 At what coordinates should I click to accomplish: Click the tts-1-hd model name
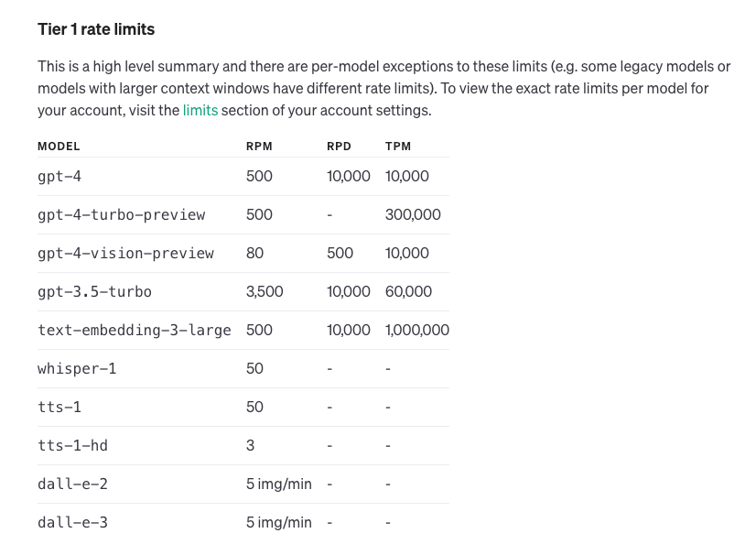click(72, 445)
